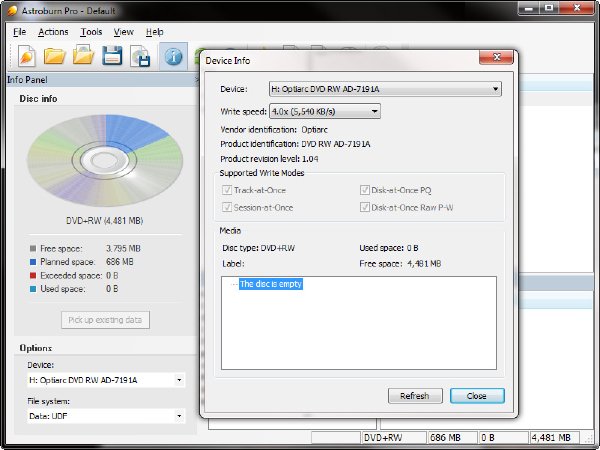Open the Actions menu
The height and width of the screenshot is (450, 600).
(x=53, y=32)
